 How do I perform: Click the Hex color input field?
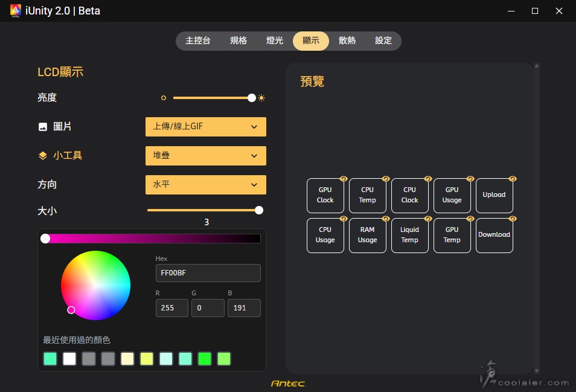point(208,273)
